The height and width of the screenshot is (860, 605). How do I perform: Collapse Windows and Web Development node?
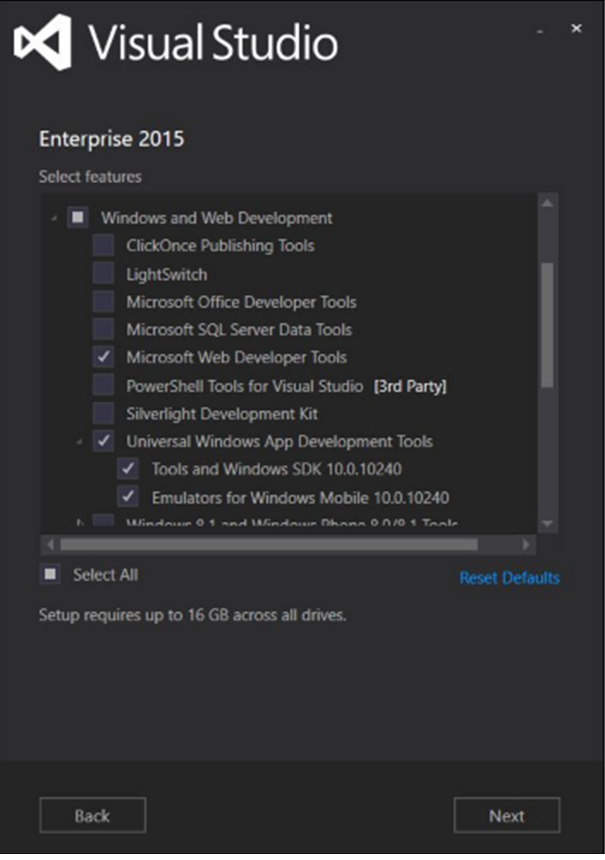click(54, 218)
